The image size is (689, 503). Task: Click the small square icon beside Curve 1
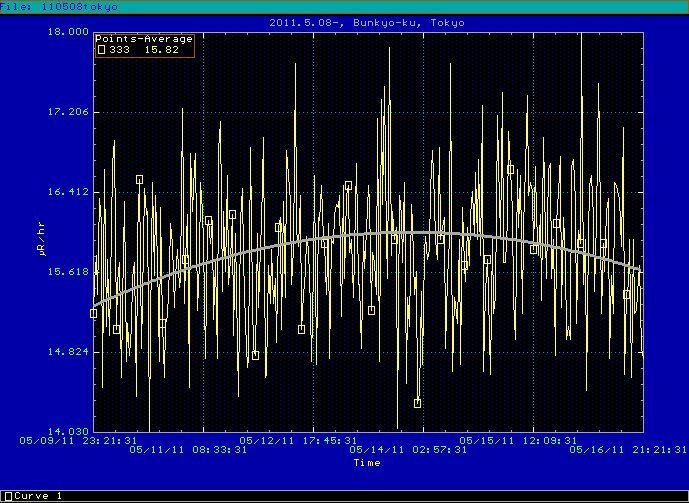coord(7,496)
